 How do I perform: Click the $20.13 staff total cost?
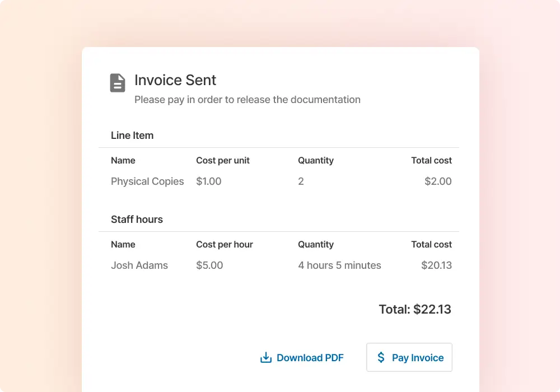pos(436,265)
